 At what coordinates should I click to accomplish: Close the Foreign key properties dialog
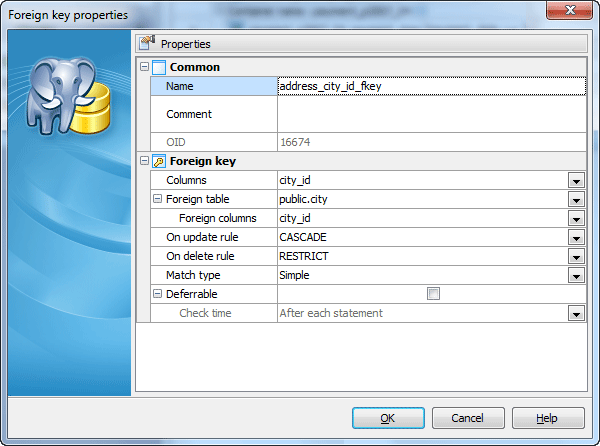click(569, 12)
